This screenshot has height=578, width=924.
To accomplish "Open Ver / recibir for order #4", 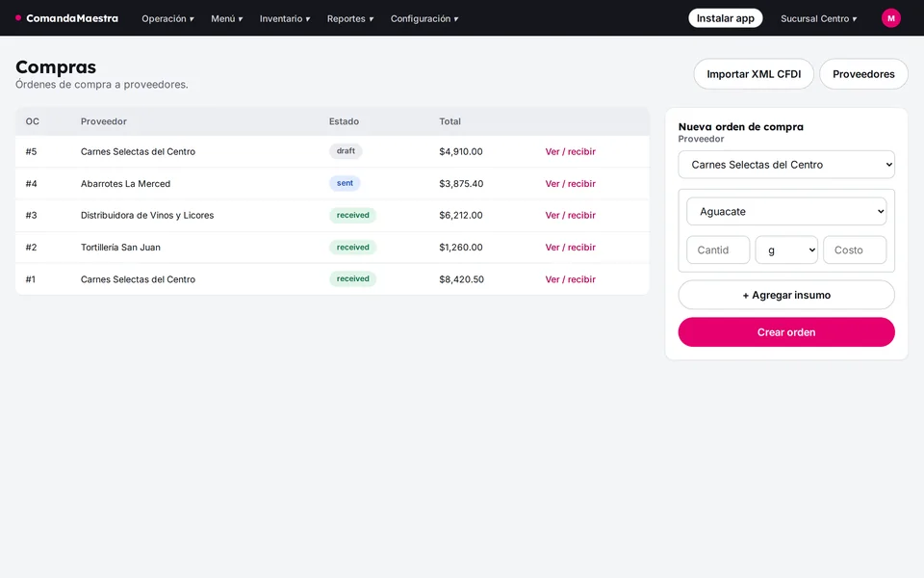I will point(570,183).
